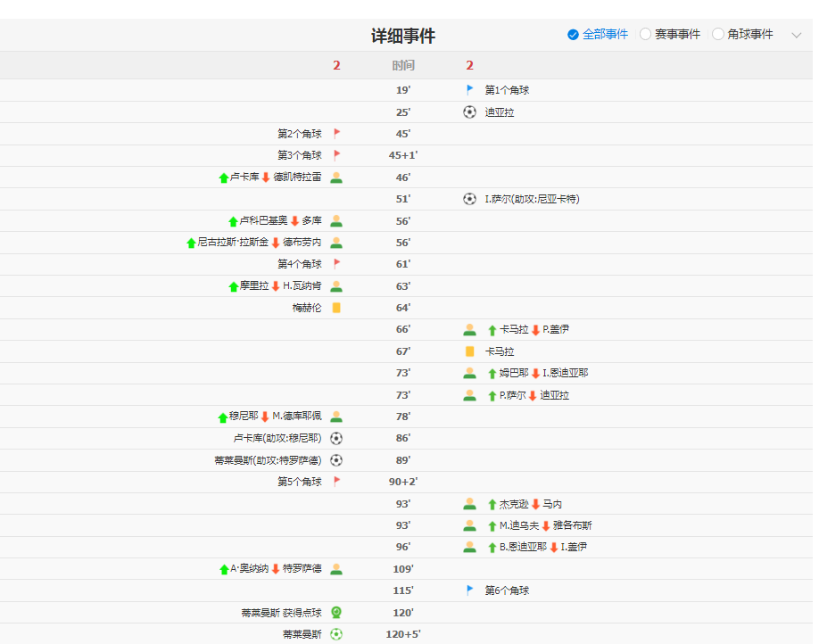Click substitution icon for 卢科巴基奥 row
Viewport: 819px width, 644px height.
336,221
